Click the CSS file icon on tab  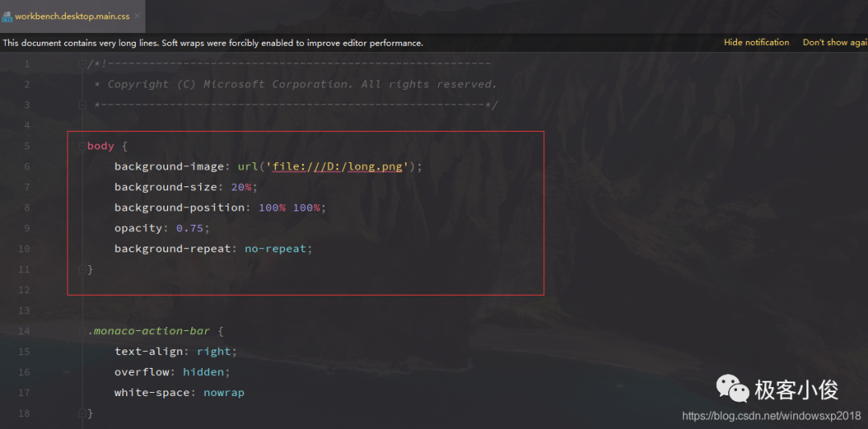tap(6, 17)
